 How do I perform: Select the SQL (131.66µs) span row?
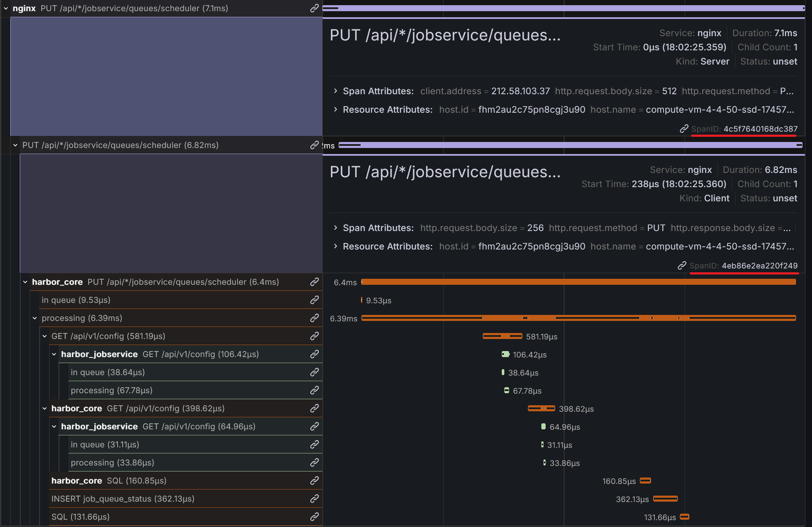(172, 517)
